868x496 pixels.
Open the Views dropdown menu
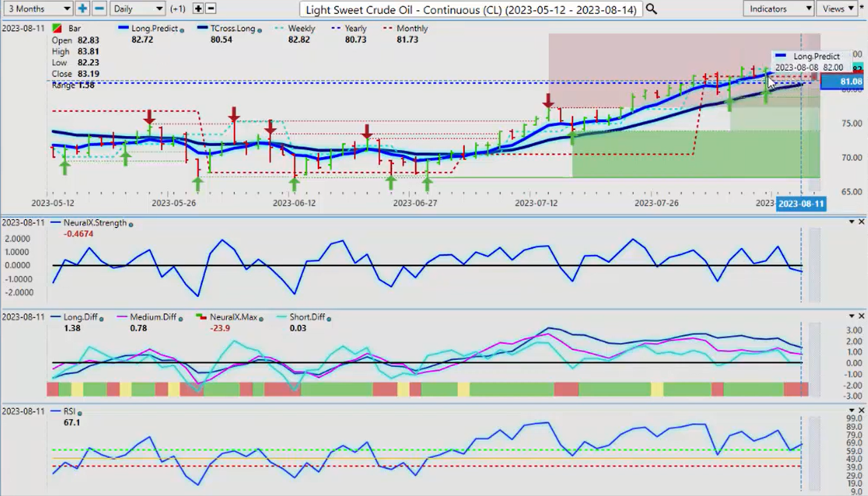coord(837,8)
